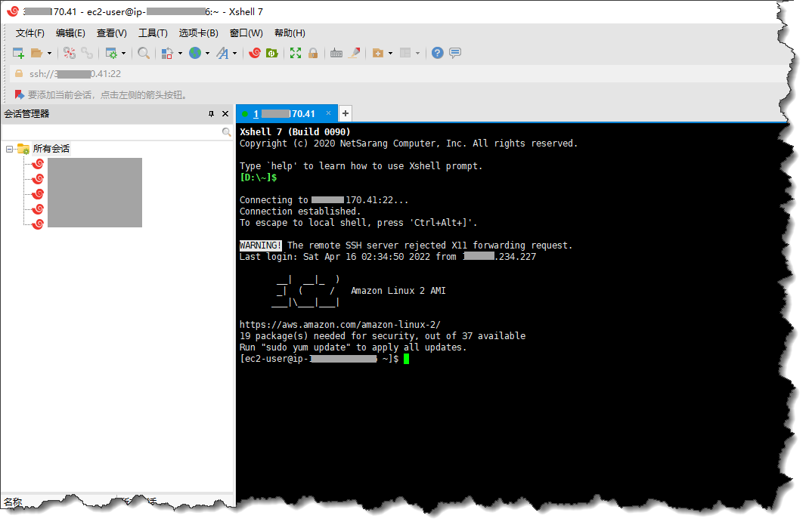This screenshot has width=812, height=528.
Task: Click the '19 package(s) needed for security' line
Action: coord(382,336)
